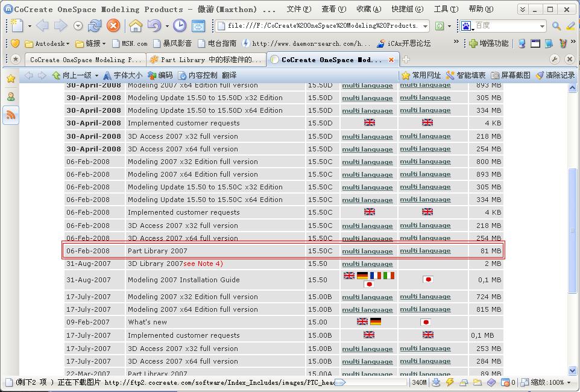Image resolution: width=580 pixels, height=392 pixels.
Task: Click the new page icon in the toolbar
Action: 17,25
